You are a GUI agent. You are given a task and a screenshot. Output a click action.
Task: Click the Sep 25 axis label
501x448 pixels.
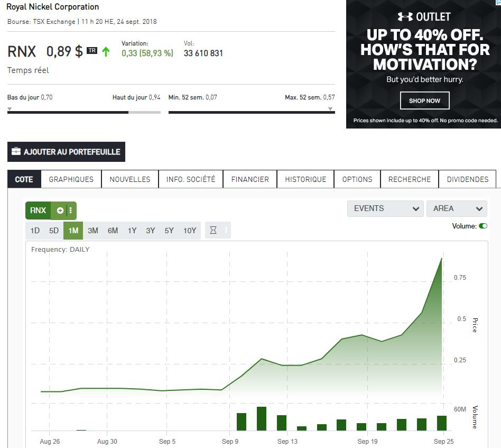443,441
